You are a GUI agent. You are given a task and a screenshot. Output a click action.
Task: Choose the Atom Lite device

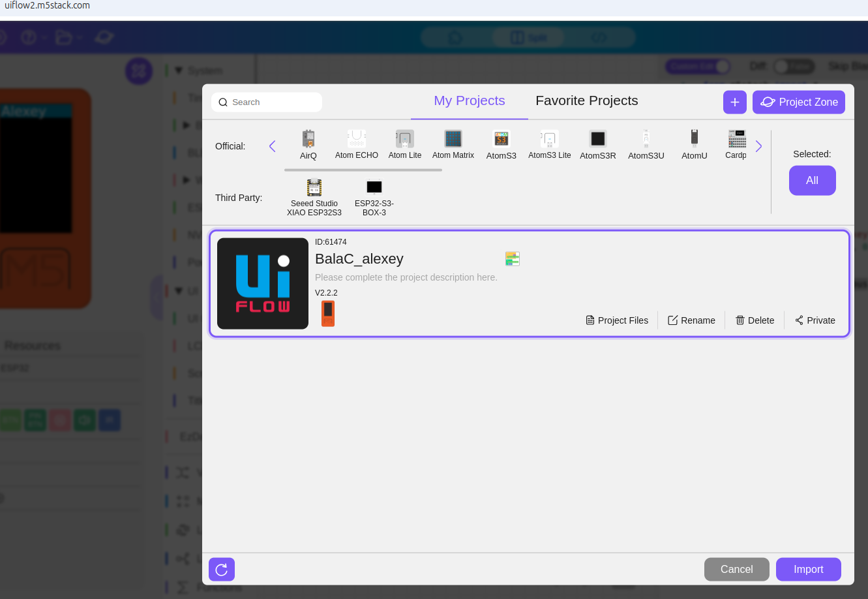[x=405, y=138]
